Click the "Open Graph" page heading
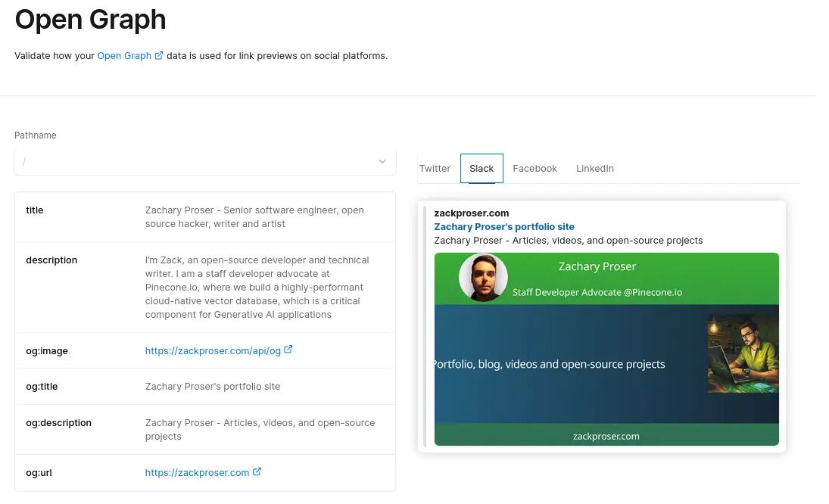 tap(90, 20)
